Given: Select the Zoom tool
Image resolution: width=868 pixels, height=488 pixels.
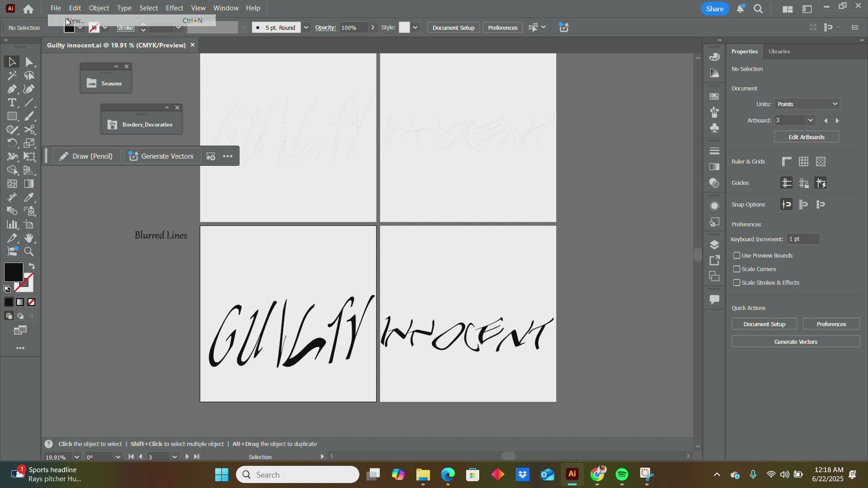Looking at the screenshot, I should (29, 252).
